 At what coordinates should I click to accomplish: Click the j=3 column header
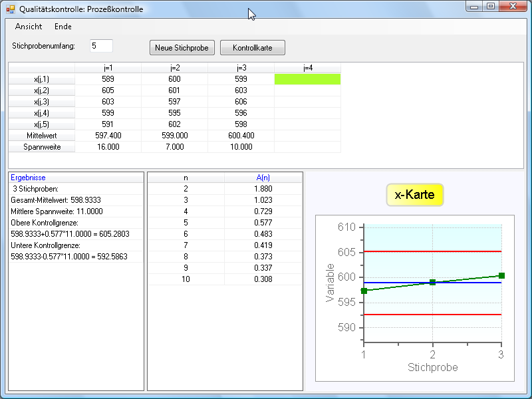[x=241, y=68]
